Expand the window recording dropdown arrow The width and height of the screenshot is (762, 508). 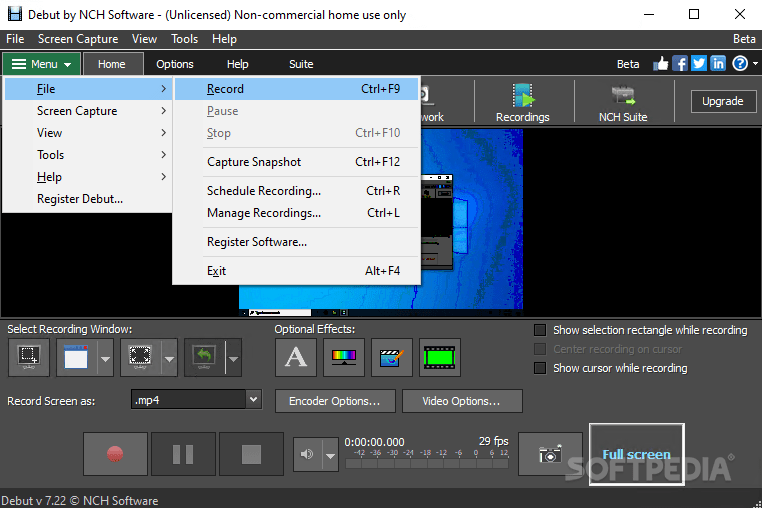tap(105, 359)
